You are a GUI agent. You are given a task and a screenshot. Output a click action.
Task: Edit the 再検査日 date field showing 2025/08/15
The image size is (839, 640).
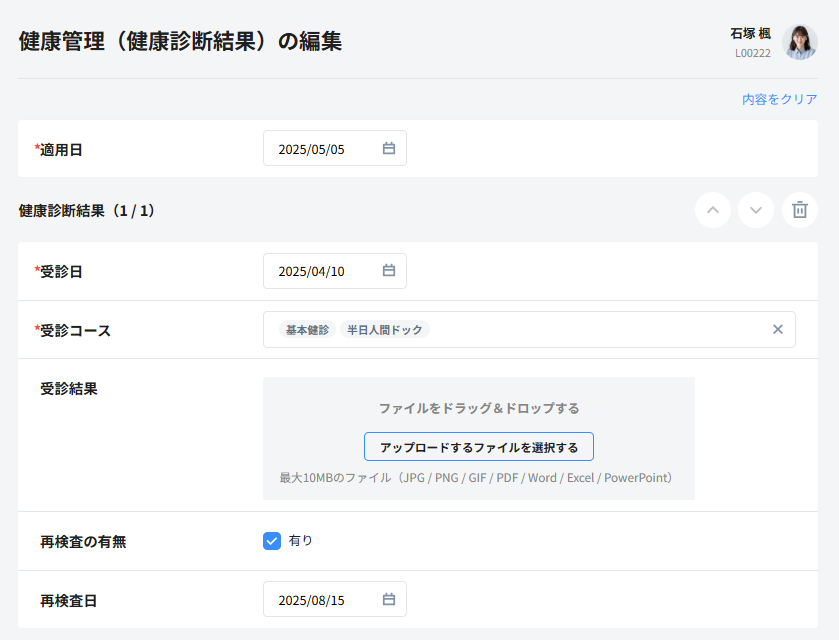point(320,600)
